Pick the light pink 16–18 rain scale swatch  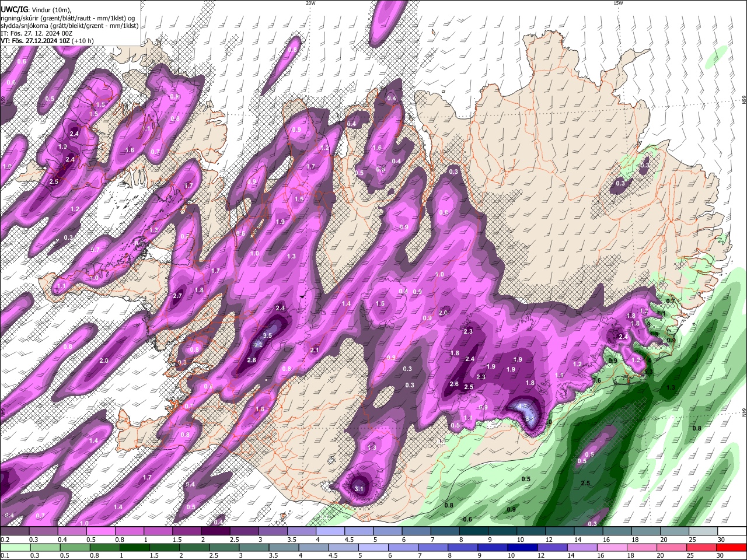(x=612, y=548)
